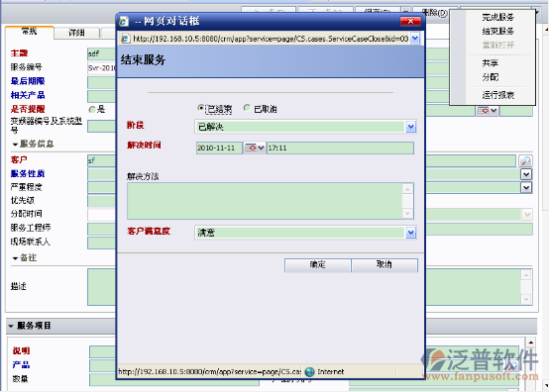Click the 解决方法 textarea scrollbar down arrow
The width and height of the screenshot is (549, 392).
point(407,213)
